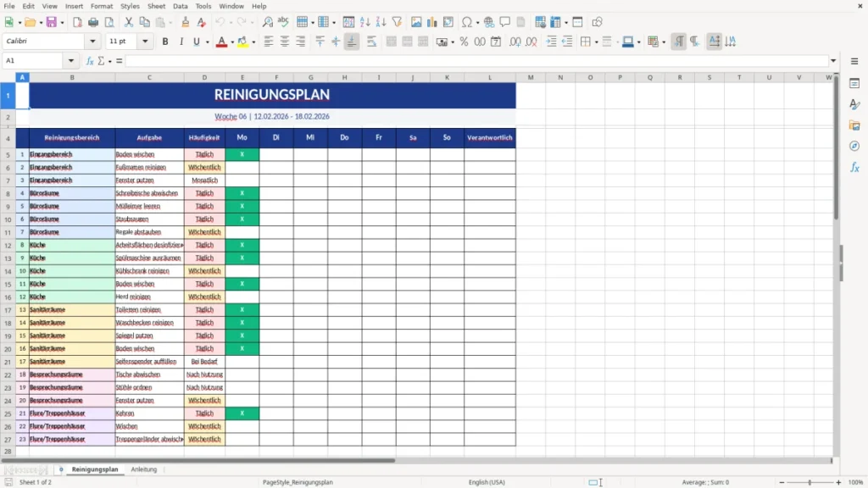Click the Verantwortlich column header cell
Image resolution: width=868 pixels, height=488 pixels.
[x=490, y=138]
